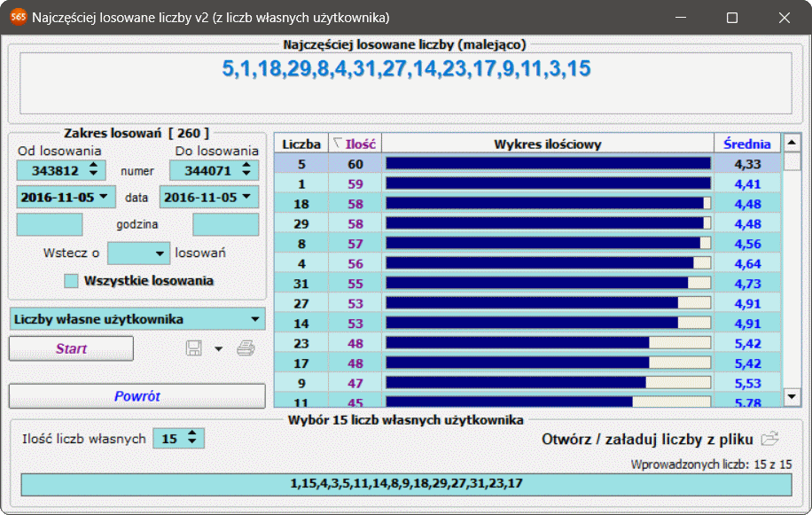Click the table scrollbar down arrow
This screenshot has height=515, width=812.
pyautogui.click(x=792, y=397)
